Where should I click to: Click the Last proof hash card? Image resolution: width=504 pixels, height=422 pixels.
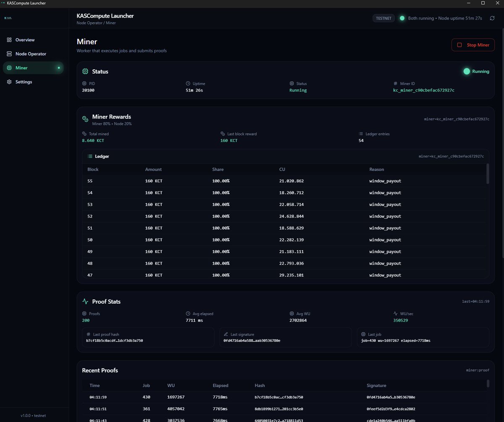[148, 337]
